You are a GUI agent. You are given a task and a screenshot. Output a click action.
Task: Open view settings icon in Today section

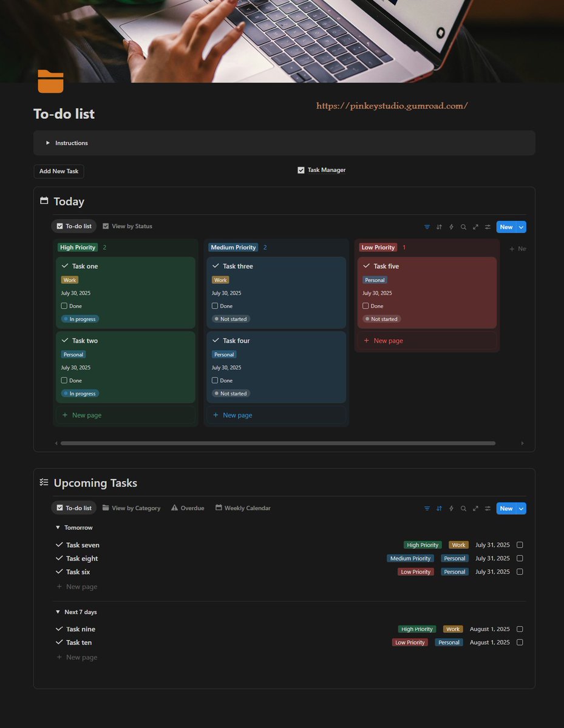488,227
